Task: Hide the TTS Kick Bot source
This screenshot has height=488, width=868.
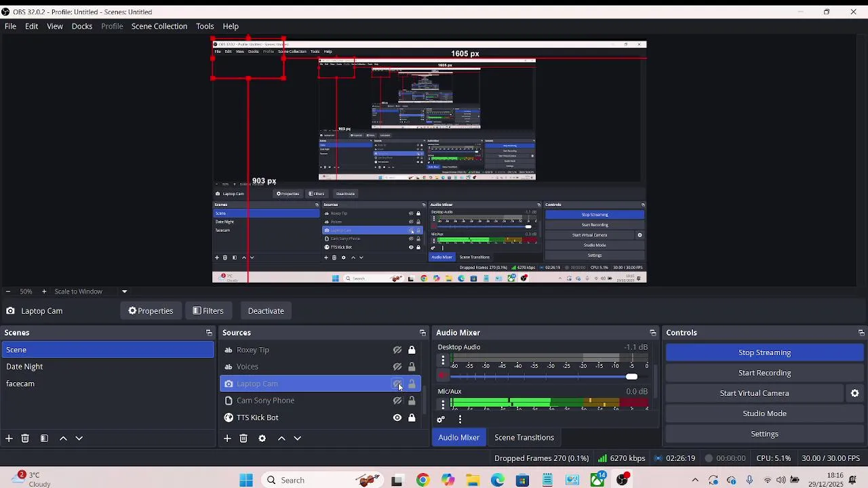Action: 397,418
